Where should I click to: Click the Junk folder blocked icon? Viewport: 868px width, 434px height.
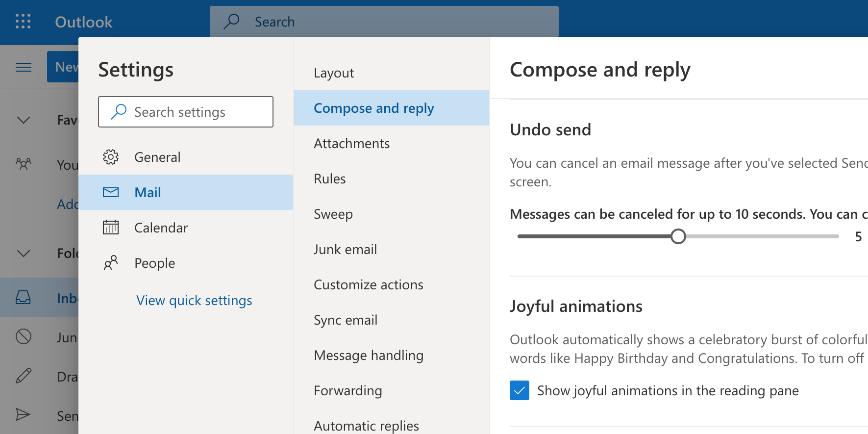[24, 337]
